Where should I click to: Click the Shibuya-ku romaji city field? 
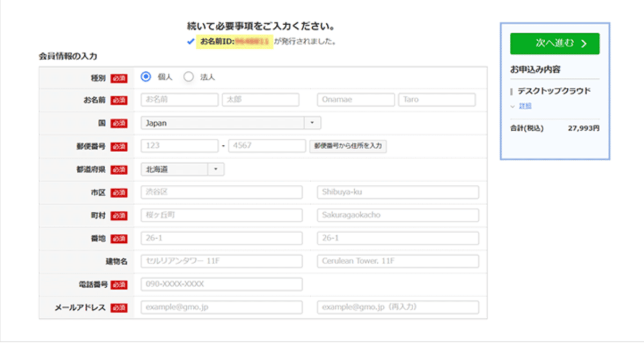pyautogui.click(x=398, y=191)
